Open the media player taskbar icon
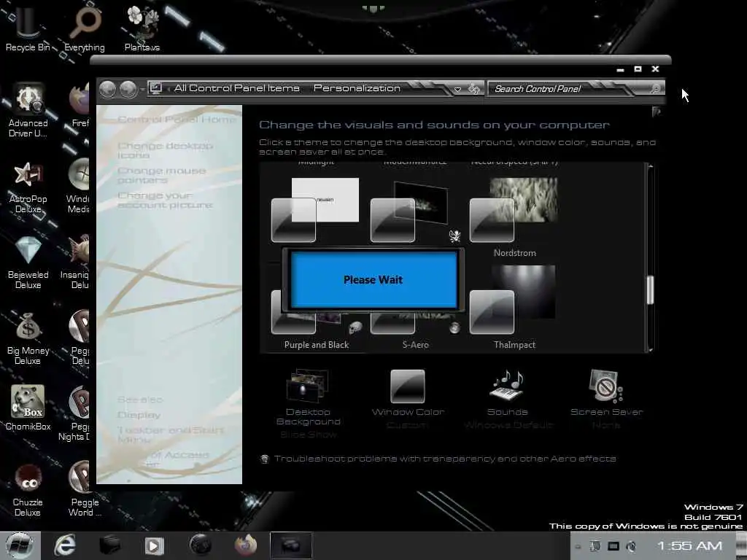The height and width of the screenshot is (560, 747). point(154,545)
